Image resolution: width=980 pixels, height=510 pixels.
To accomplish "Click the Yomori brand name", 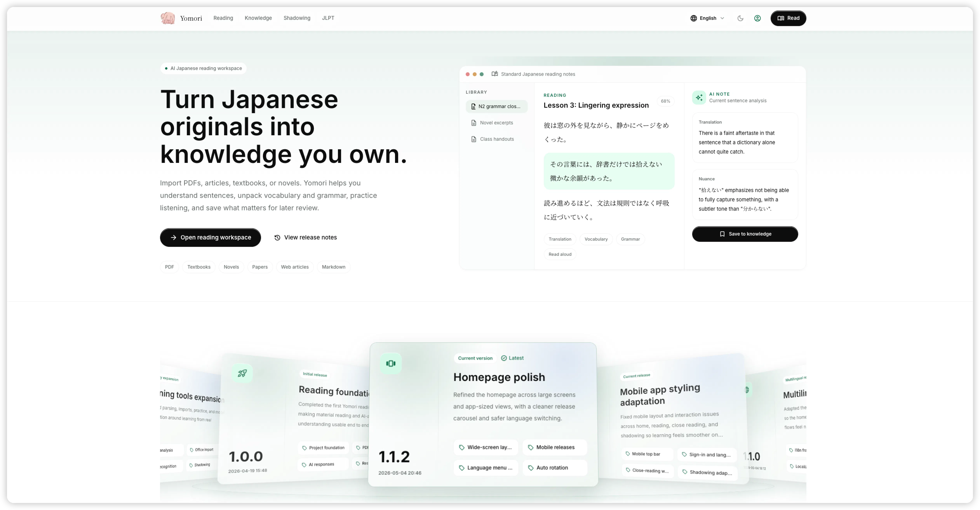I will (x=191, y=18).
